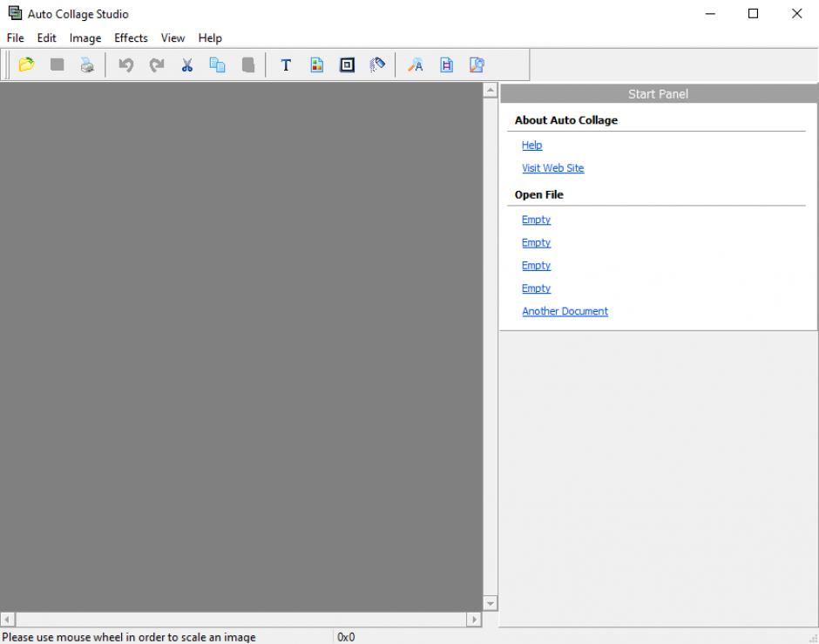
Task: Open the File menu
Action: [15, 38]
